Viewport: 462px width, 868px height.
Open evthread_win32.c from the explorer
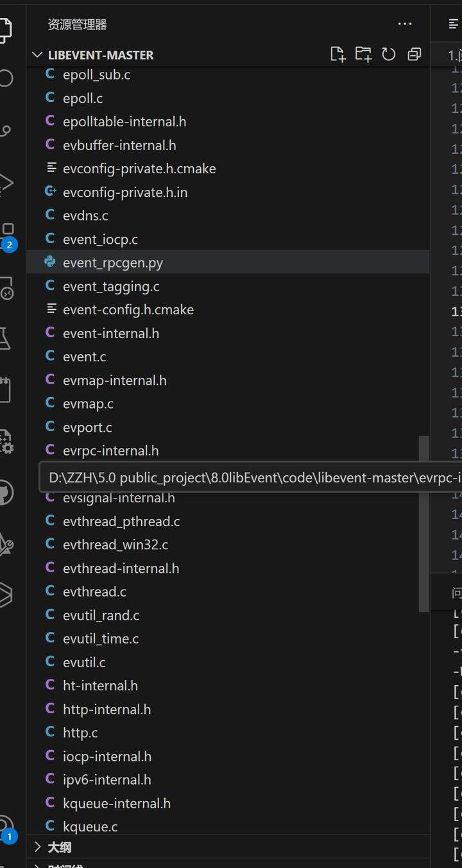(x=116, y=545)
